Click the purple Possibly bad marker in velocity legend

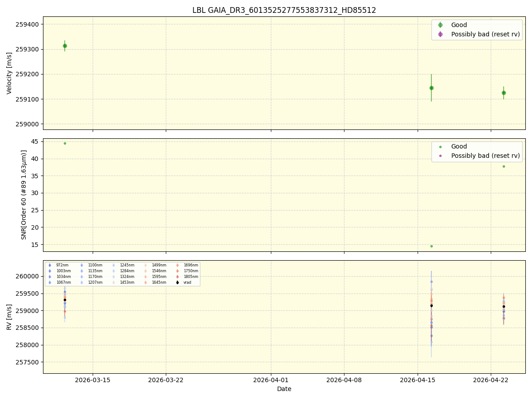(440, 34)
